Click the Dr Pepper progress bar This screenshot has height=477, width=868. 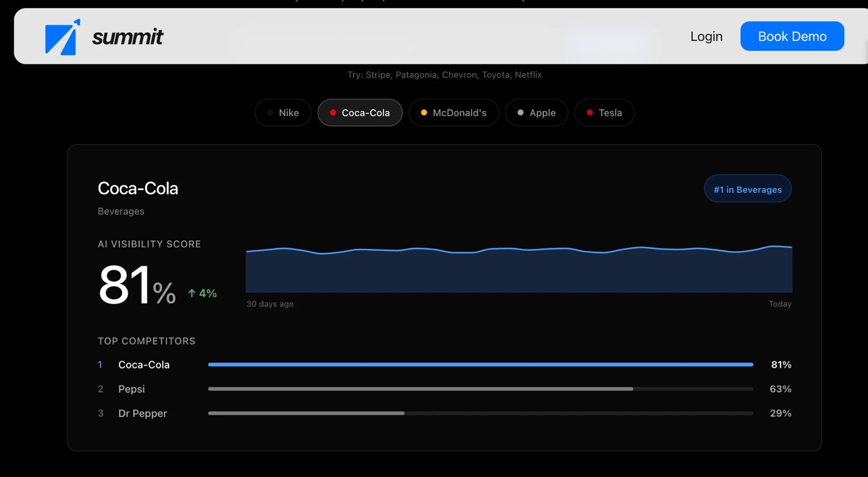[481, 413]
